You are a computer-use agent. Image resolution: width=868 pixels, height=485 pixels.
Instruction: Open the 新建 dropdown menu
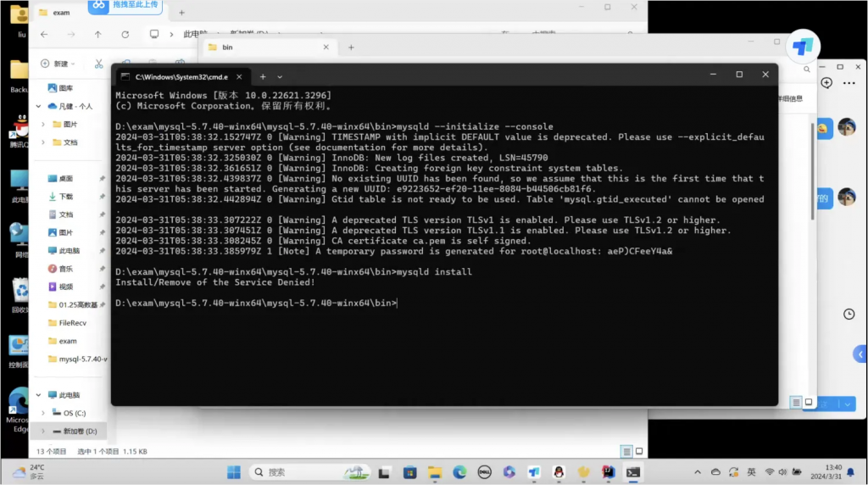[x=59, y=64]
